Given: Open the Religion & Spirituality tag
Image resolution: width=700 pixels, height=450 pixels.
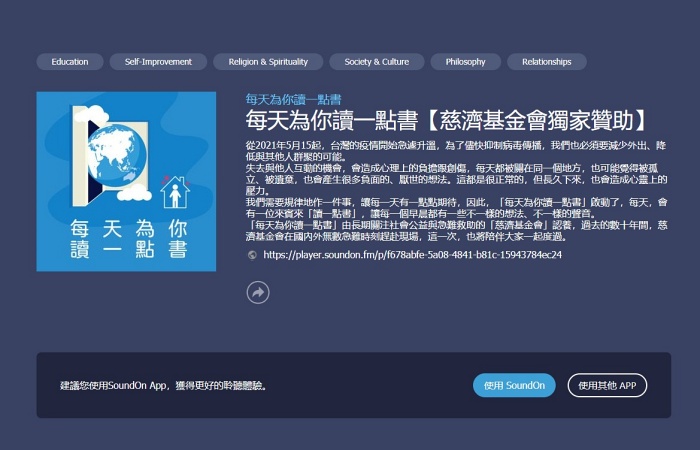Looking at the screenshot, I should point(268,62).
